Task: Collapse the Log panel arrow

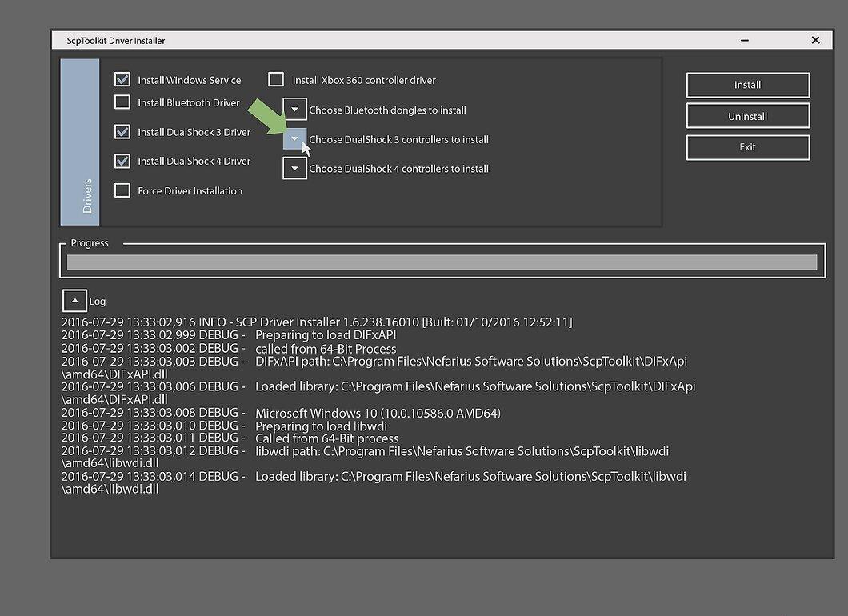Action: click(x=74, y=301)
